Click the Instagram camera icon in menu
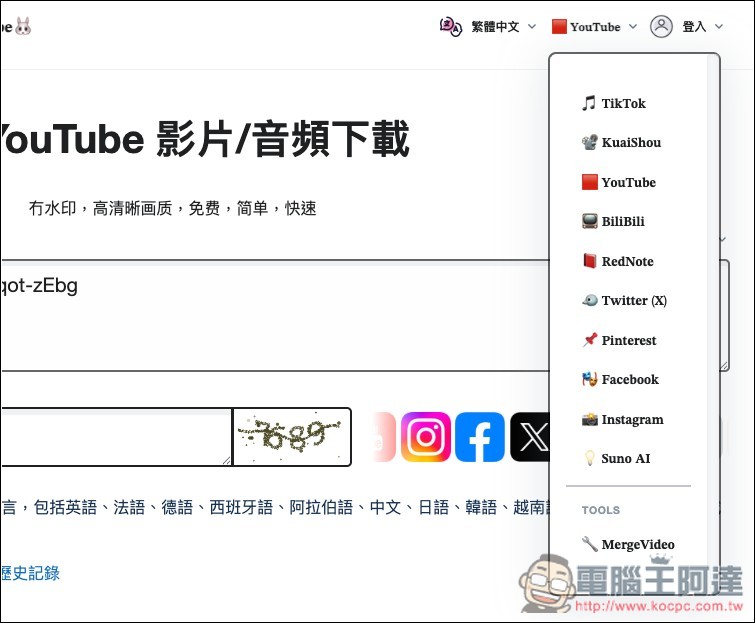Screen dimensions: 755x623 [589, 419]
